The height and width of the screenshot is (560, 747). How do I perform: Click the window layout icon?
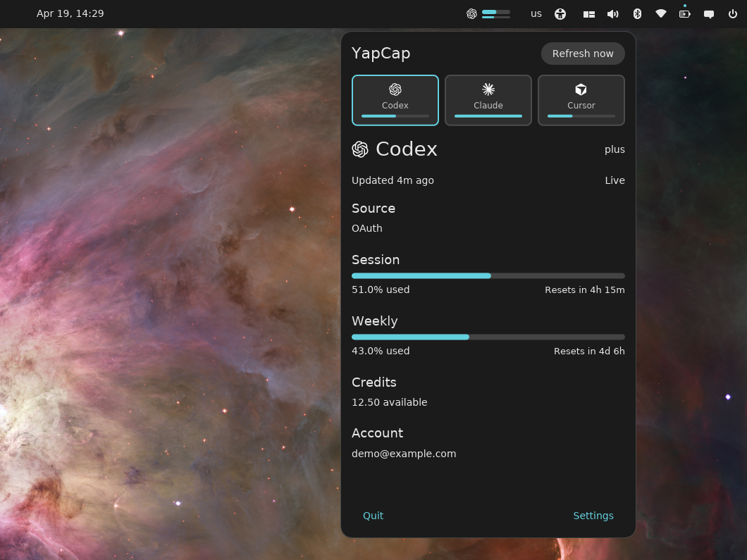coord(588,13)
